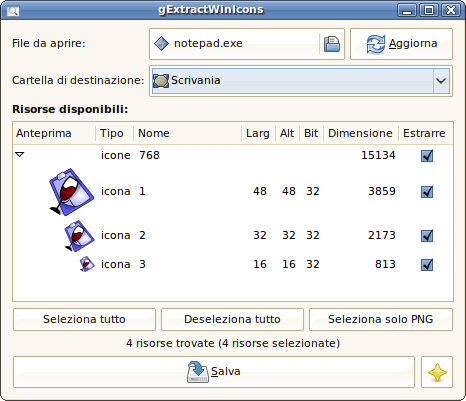Click the Aggiorna refresh button
Screen dimensions: 466x401
pos(401,44)
